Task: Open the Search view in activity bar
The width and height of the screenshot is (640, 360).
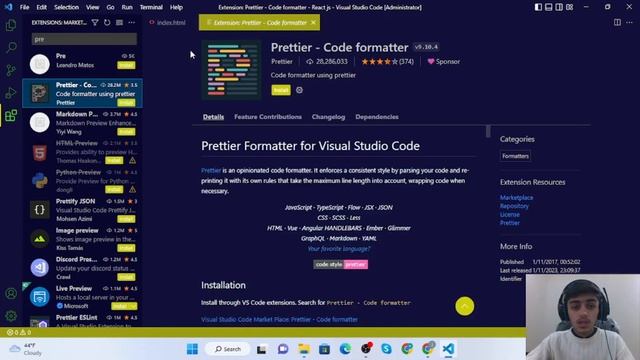Action: pos(11,47)
